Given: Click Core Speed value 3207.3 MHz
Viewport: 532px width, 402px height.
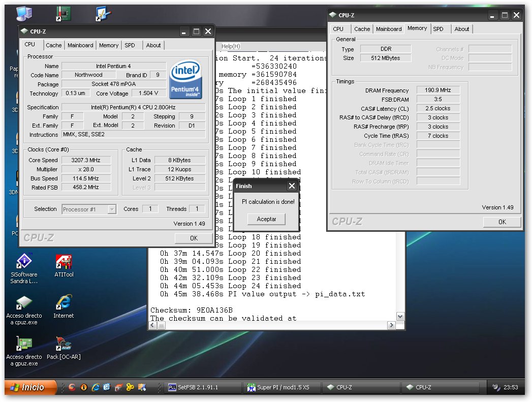Looking at the screenshot, I should (86, 160).
